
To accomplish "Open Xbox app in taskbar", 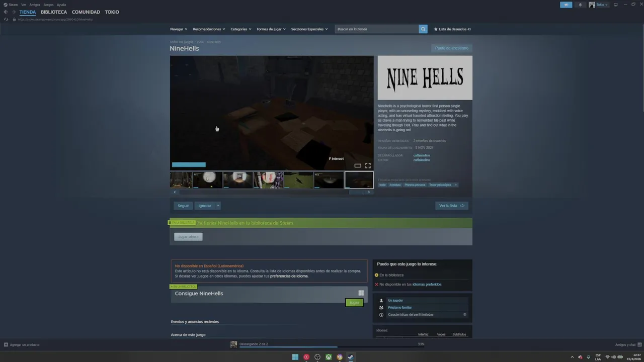I will click(329, 357).
